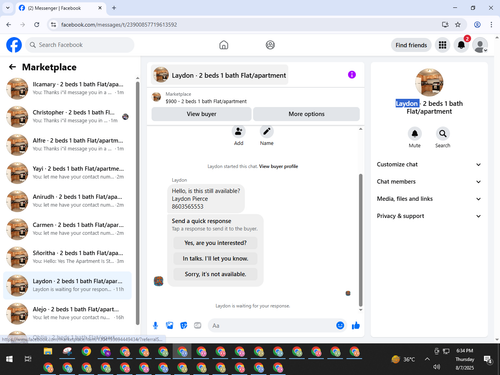Click the voice clip microphone icon
This screenshot has width=500, height=375.
(x=155, y=325)
